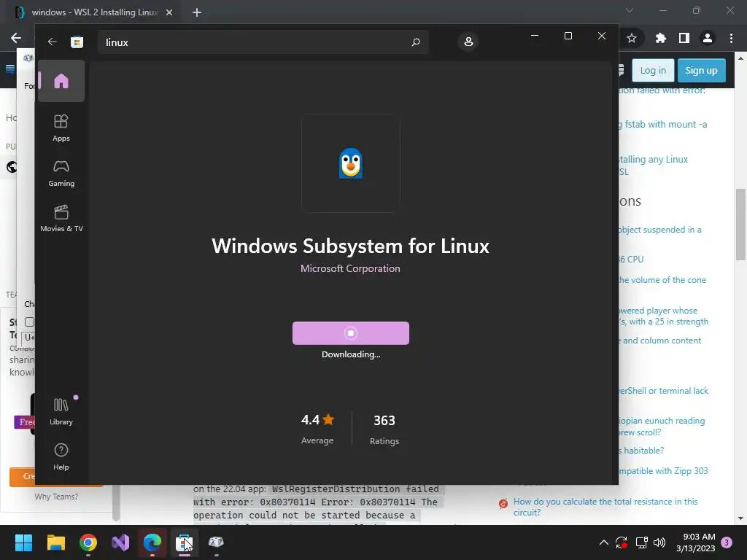Viewport: 747px width, 560px height.
Task: Open Apps section in Store sidebar
Action: [61, 128]
